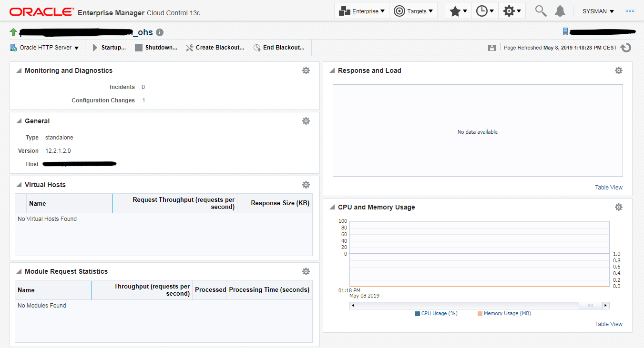Collapse CPU and Memory Usage section
644x348 pixels.
(332, 208)
